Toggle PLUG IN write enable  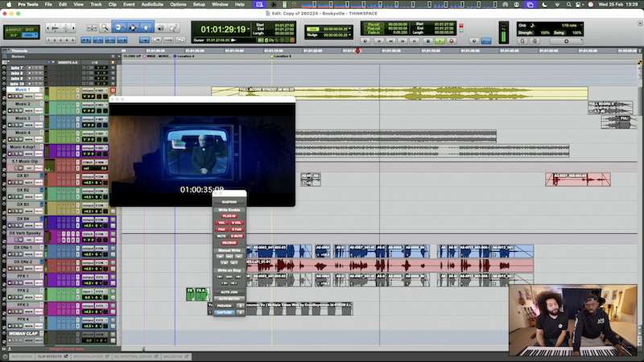pos(229,216)
